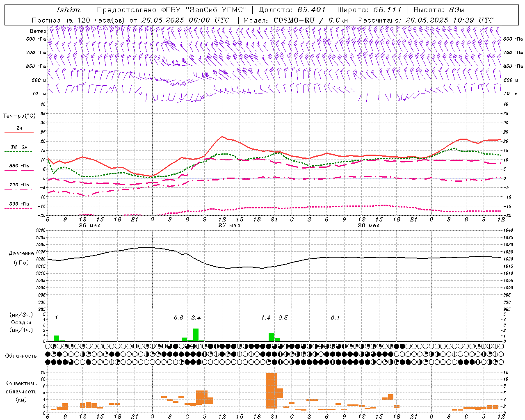Click the 'Осадки' precipitation label
Viewport: 525px width, 420px height.
(x=21, y=322)
